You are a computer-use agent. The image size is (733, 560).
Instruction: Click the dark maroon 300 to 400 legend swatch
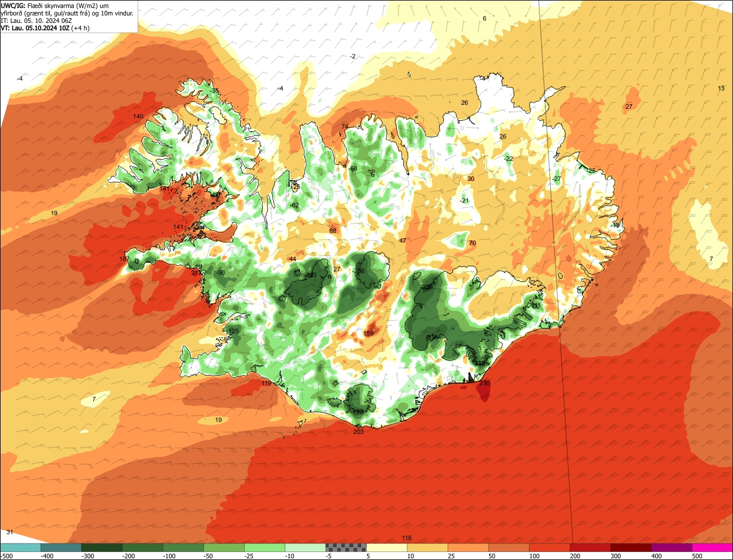pos(630,547)
